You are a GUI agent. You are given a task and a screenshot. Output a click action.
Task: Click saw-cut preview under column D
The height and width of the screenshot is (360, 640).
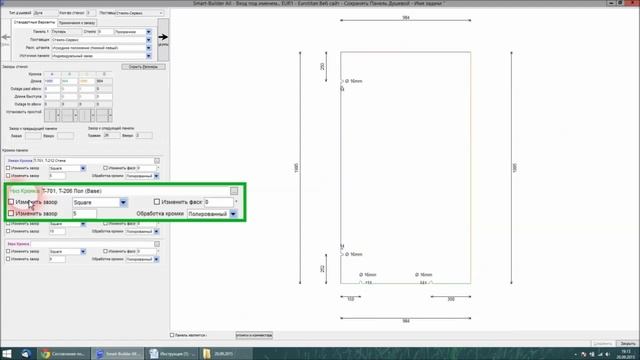click(x=102, y=116)
